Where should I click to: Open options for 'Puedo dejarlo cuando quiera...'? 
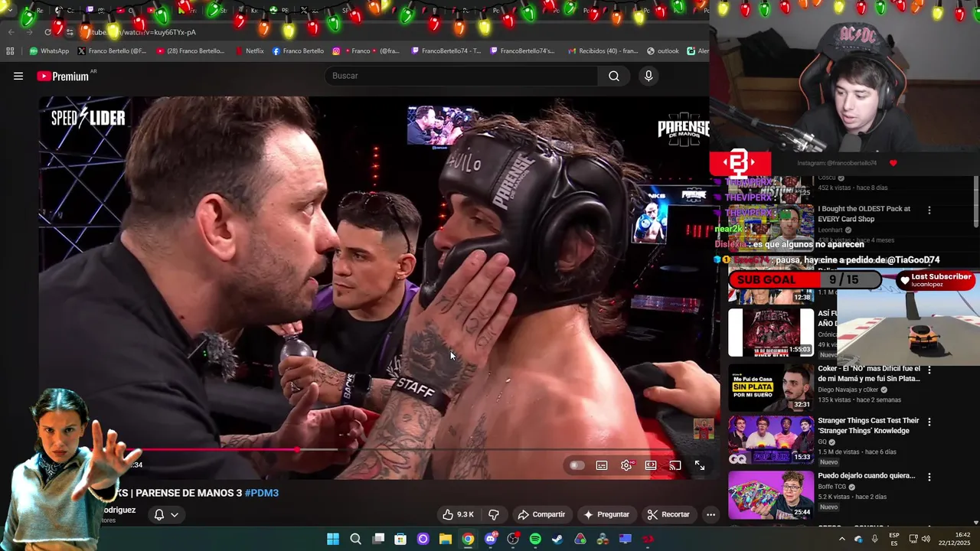click(929, 477)
